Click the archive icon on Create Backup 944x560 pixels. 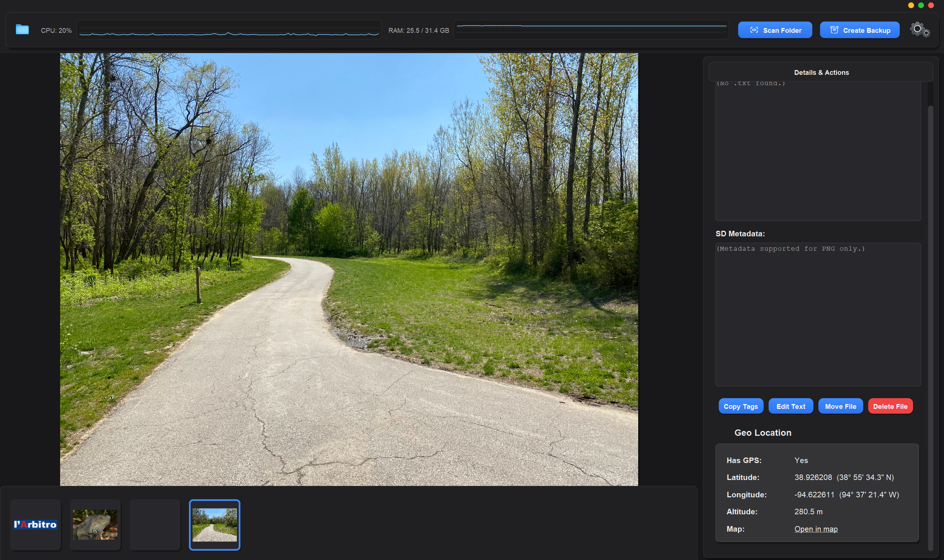point(834,30)
